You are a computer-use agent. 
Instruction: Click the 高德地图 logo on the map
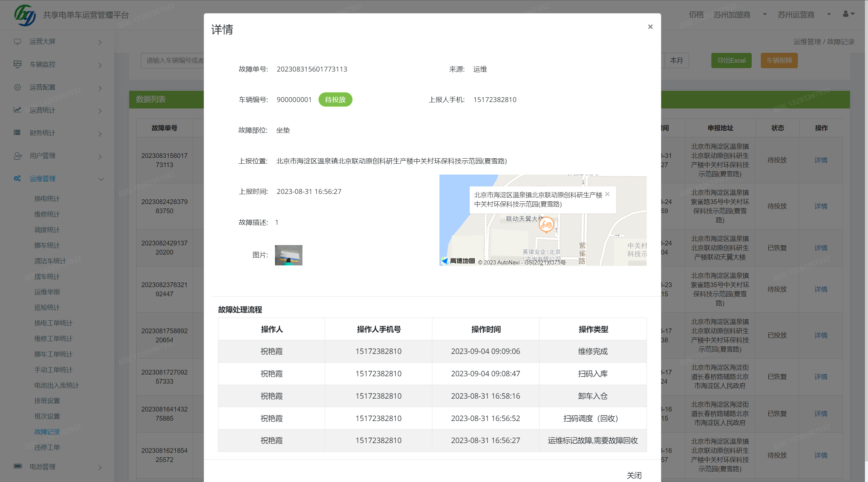pos(458,261)
